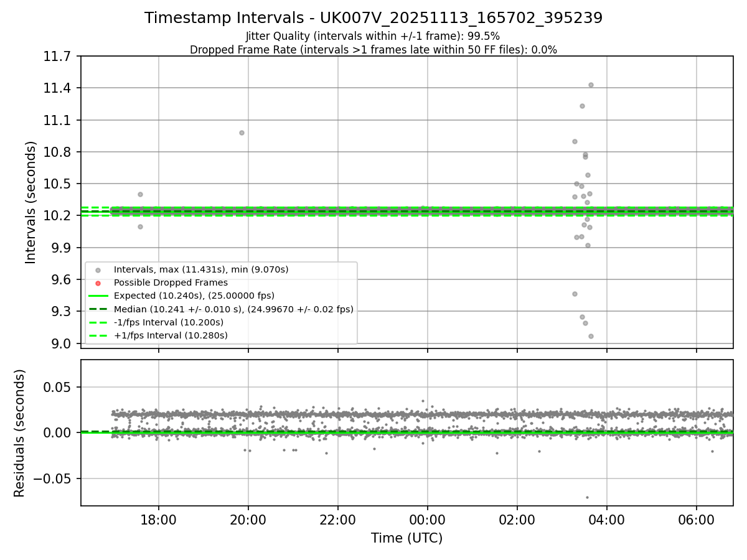Viewport: 747px width, 560px height.
Task: Click legend entry "Expected (10.240s), (25.00000 fps)"
Action: pos(194,296)
